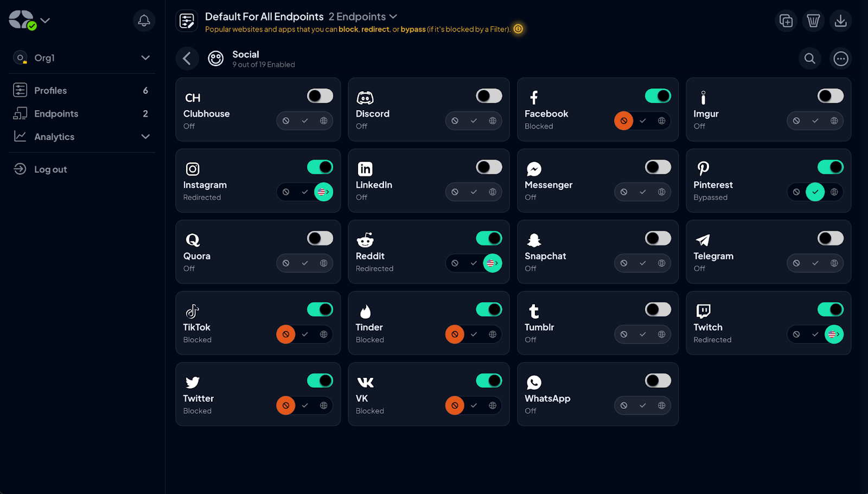Screen dimensions: 868x494
Task: Enable the Tumblr toggle
Action: click(x=658, y=309)
